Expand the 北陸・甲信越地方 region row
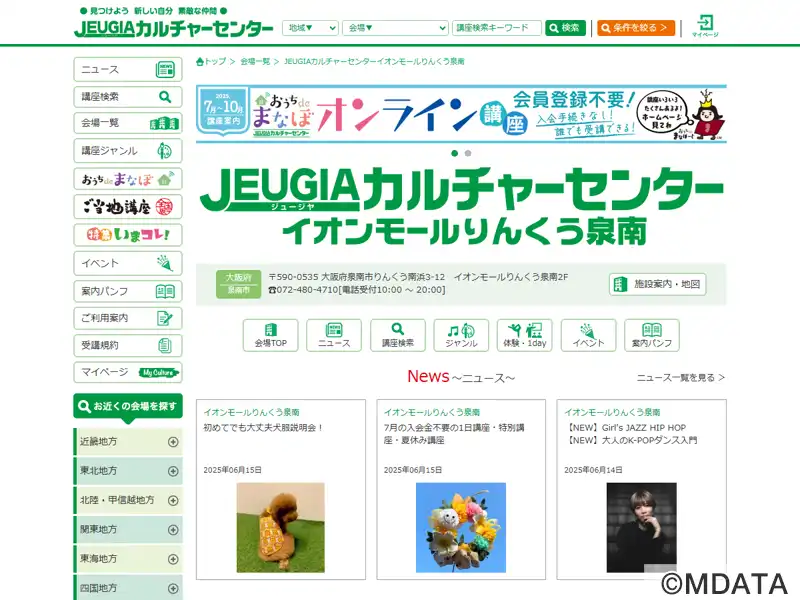The image size is (800, 600). pos(128,500)
